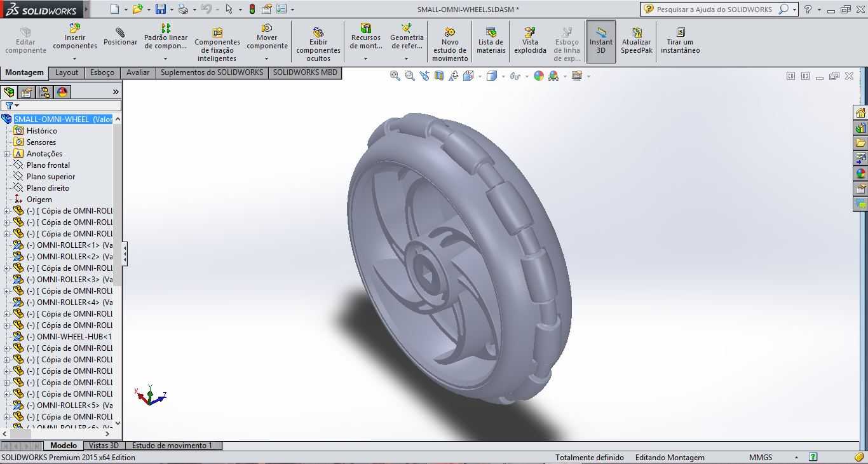Click Zoom to Area icon in view toolbar
Viewport: 868px width, 464px height.
(410, 76)
